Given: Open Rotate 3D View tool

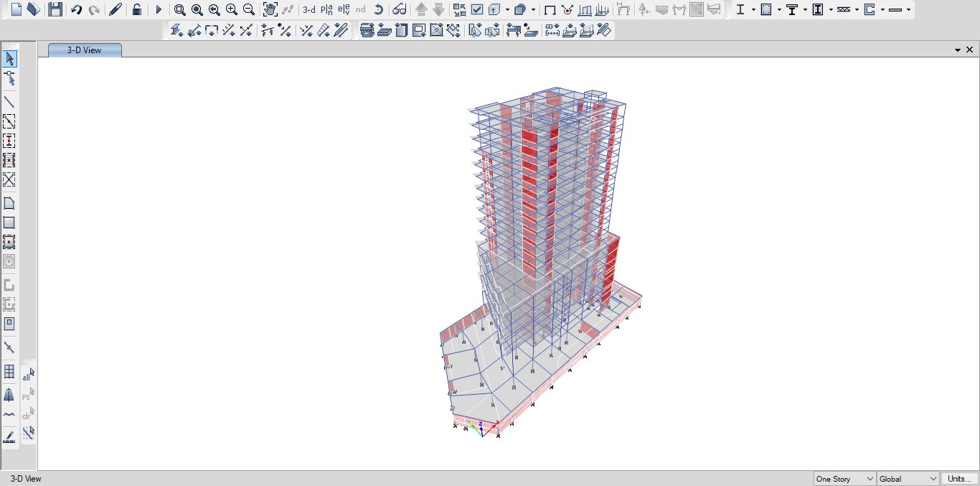Looking at the screenshot, I should [x=378, y=9].
